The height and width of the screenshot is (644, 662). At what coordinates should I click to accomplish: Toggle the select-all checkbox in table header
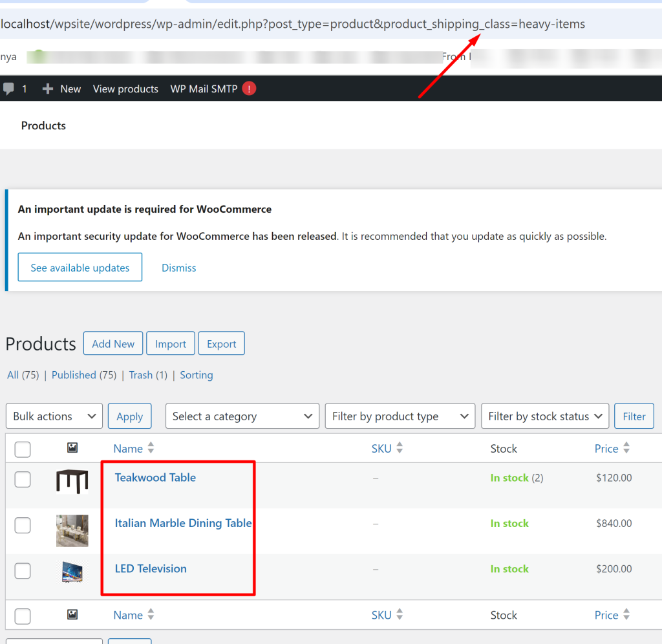point(23,449)
